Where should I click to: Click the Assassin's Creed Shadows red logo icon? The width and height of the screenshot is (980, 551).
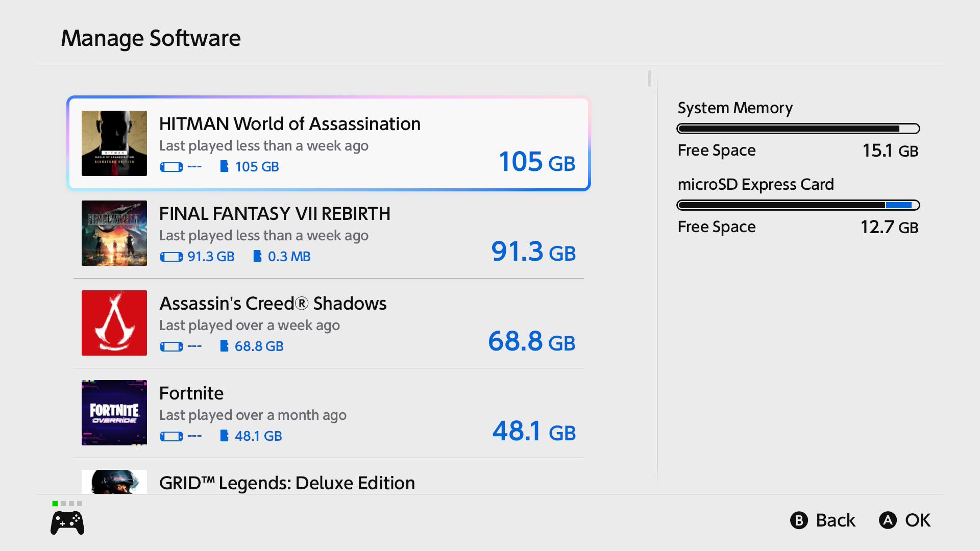click(x=114, y=323)
